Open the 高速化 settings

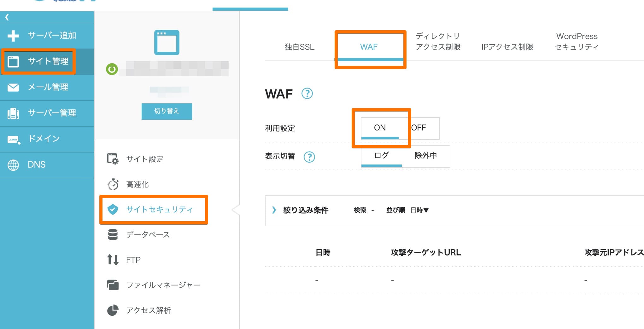coord(137,184)
